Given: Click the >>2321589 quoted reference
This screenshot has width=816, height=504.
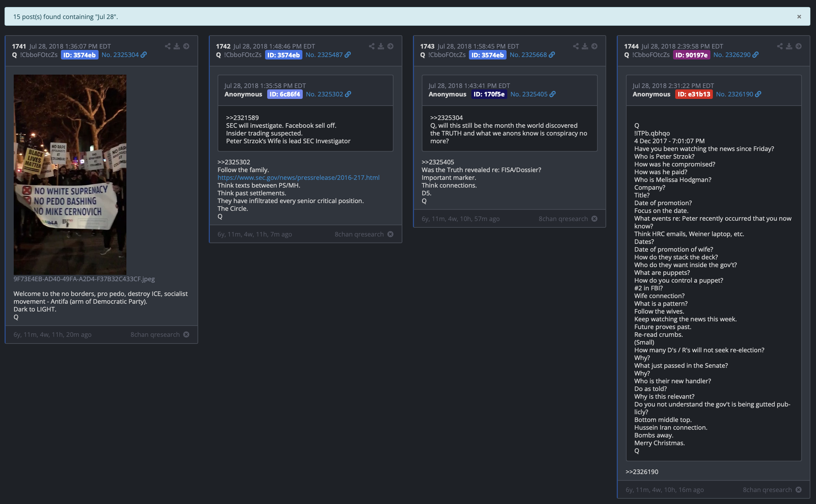Looking at the screenshot, I should click(x=242, y=118).
